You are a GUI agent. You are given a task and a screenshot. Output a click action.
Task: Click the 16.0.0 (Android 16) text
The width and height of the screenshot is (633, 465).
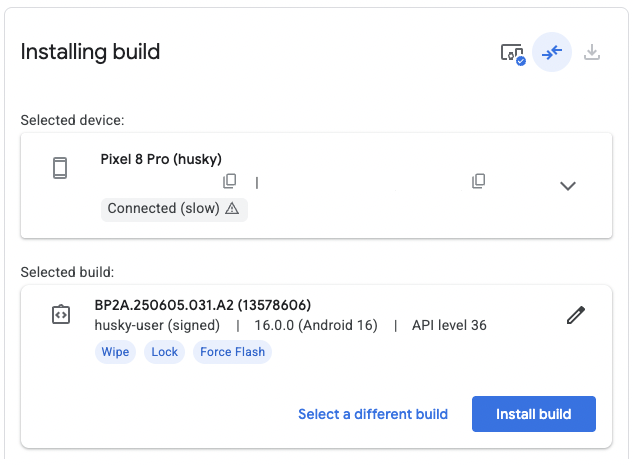click(316, 325)
